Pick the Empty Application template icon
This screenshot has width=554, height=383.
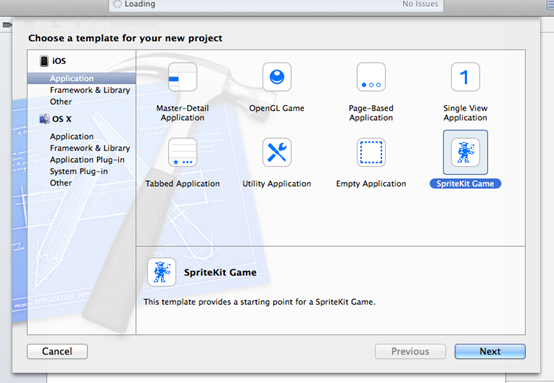[371, 152]
